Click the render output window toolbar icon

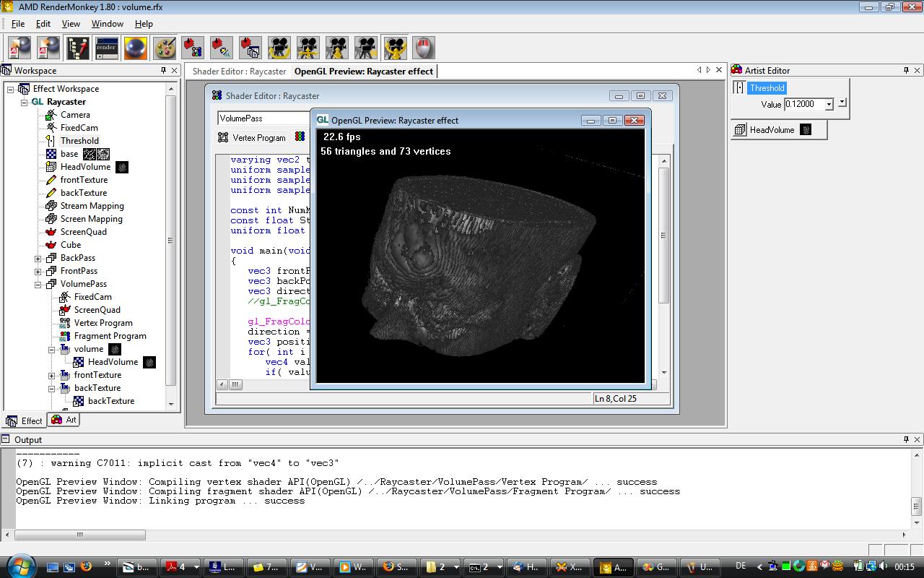coord(106,48)
